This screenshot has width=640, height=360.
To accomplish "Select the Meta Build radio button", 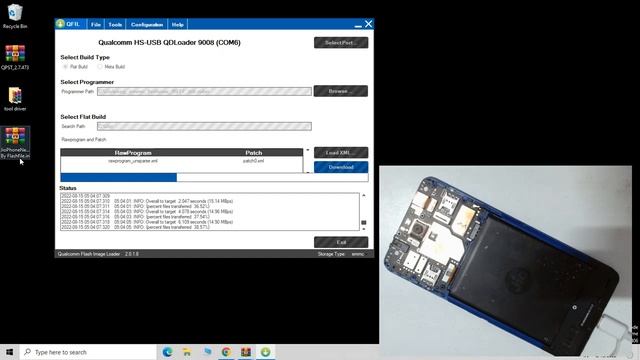I will pos(100,67).
